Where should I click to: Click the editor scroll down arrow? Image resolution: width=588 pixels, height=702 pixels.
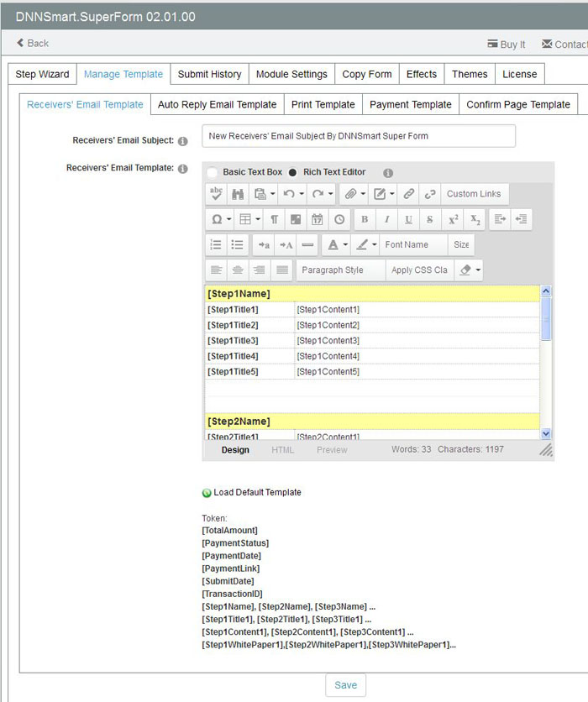point(546,433)
